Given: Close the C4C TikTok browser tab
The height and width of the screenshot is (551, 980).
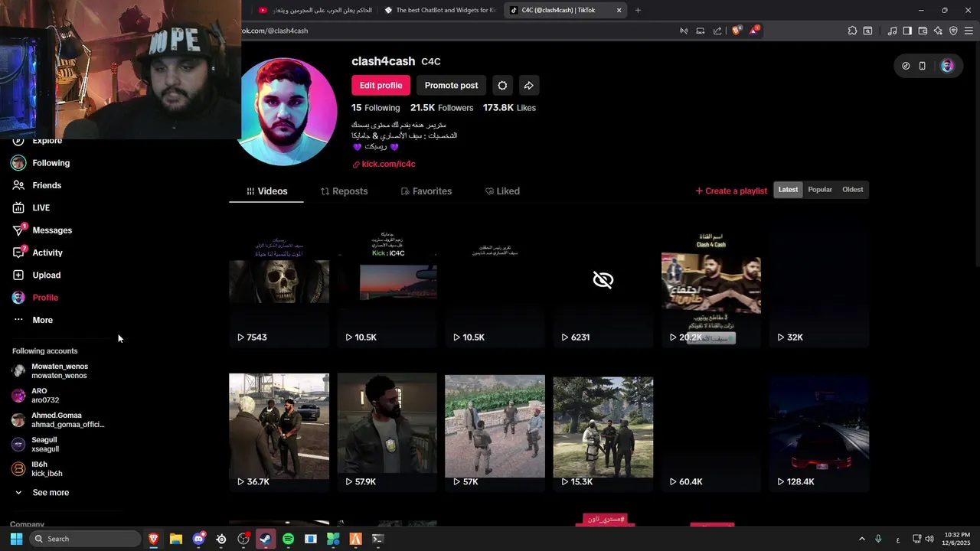Looking at the screenshot, I should click(x=619, y=10).
